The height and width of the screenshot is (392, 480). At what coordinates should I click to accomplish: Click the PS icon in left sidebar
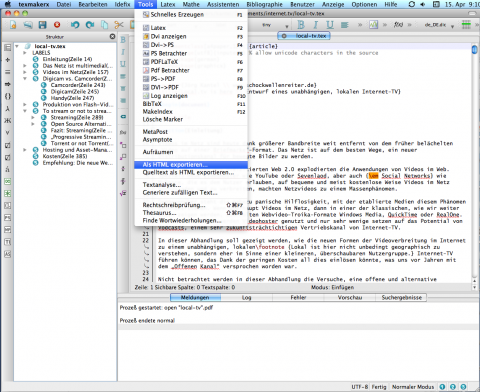(x=7, y=218)
